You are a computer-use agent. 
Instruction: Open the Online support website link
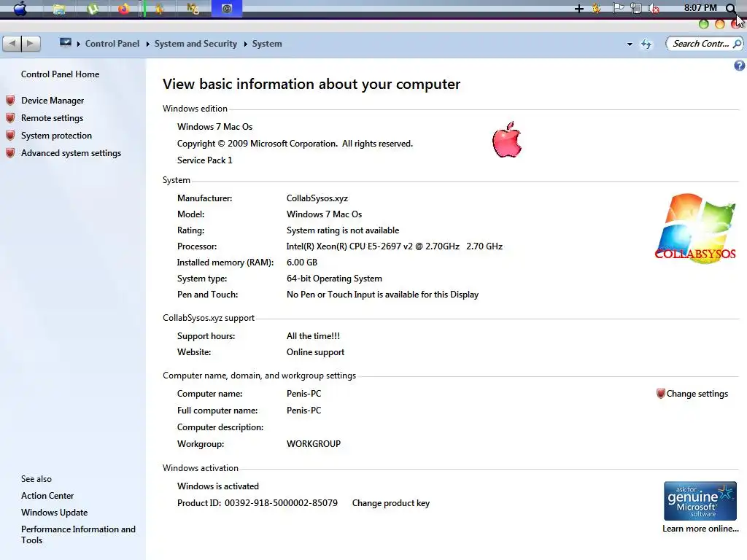tap(315, 352)
